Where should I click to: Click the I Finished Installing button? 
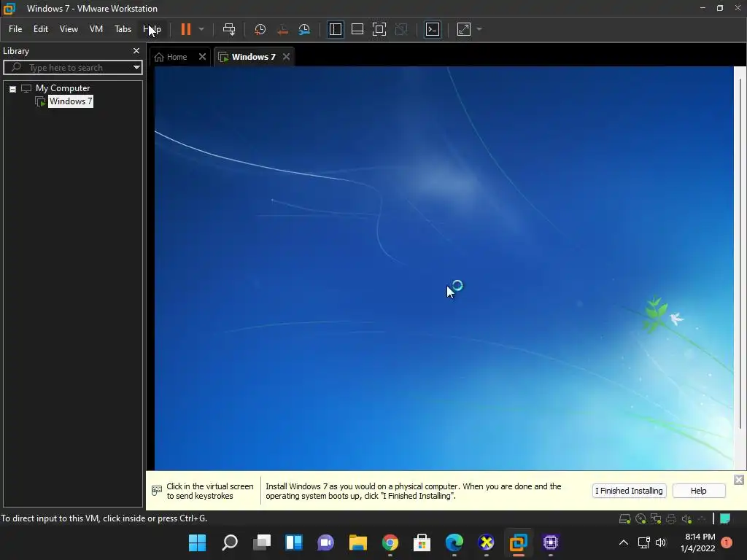[x=629, y=491]
